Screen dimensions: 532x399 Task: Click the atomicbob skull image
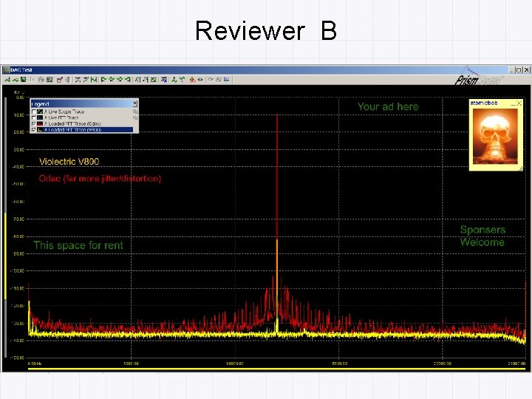495,136
